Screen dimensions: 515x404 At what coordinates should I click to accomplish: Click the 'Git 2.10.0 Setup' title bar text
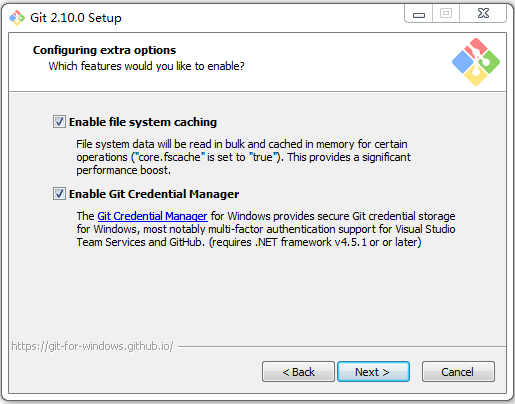76,18
